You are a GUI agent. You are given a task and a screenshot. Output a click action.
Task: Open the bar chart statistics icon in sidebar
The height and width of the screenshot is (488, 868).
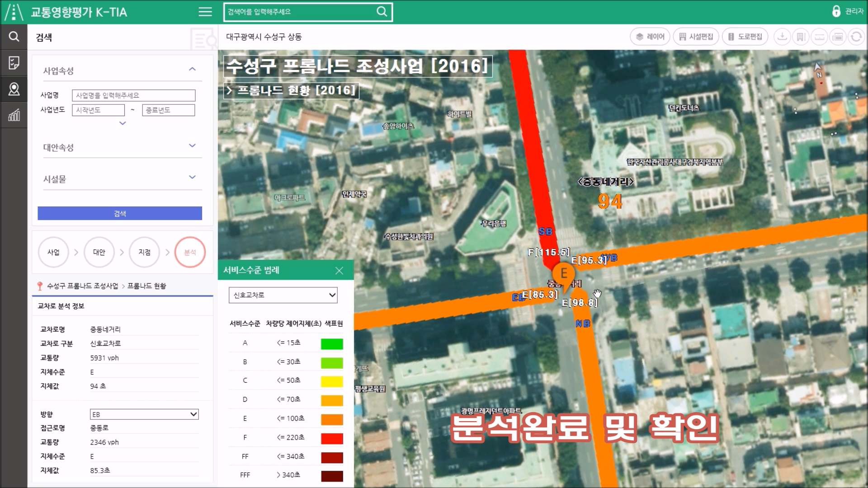pyautogui.click(x=14, y=115)
